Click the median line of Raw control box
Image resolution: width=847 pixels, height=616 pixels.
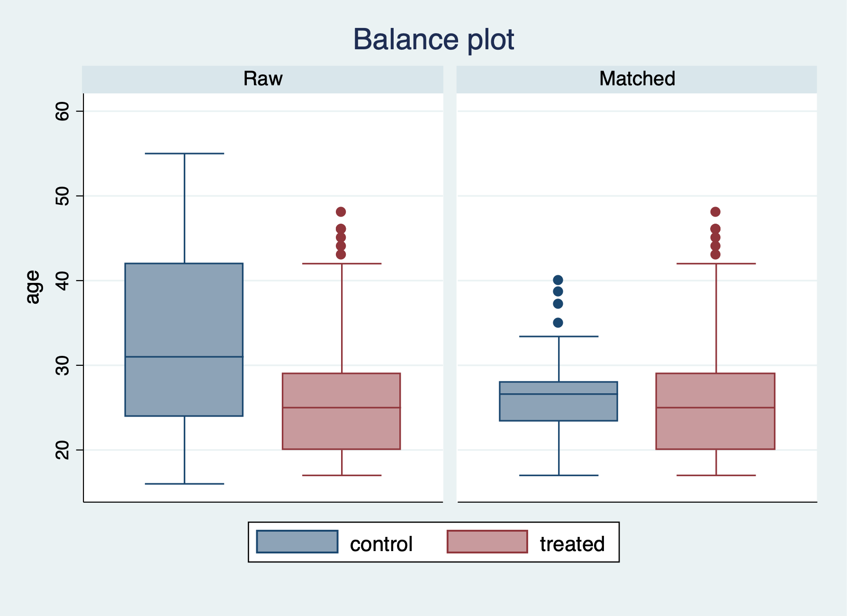pos(184,357)
